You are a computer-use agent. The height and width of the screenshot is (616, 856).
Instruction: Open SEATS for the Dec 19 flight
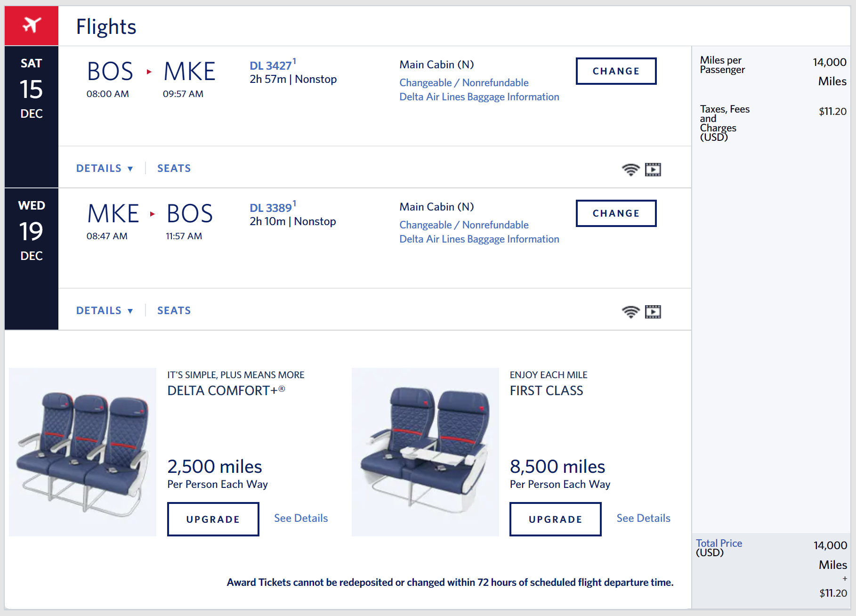click(x=174, y=311)
